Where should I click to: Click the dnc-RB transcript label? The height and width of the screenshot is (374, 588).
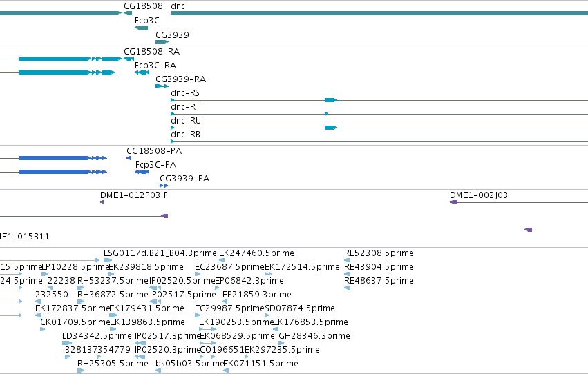tap(185, 135)
